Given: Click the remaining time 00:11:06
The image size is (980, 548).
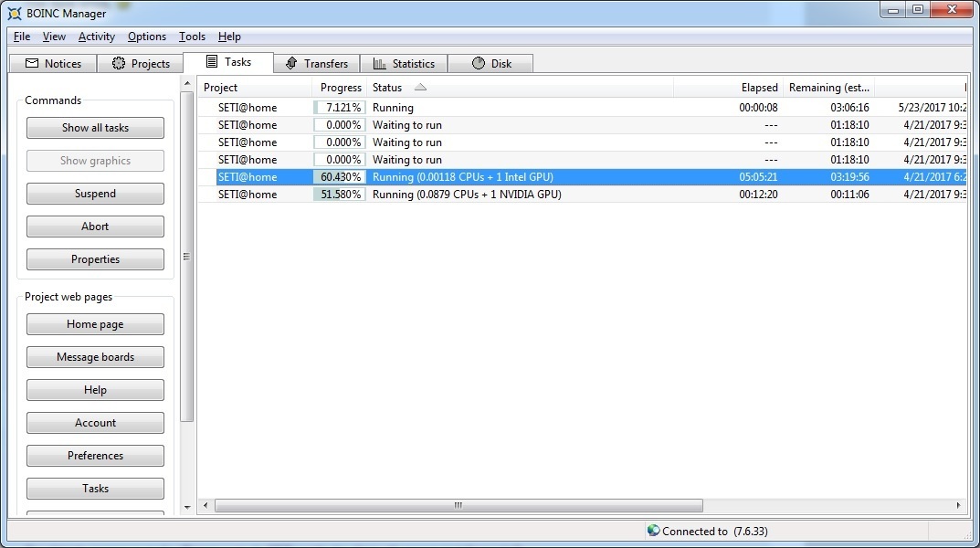Looking at the screenshot, I should [849, 195].
